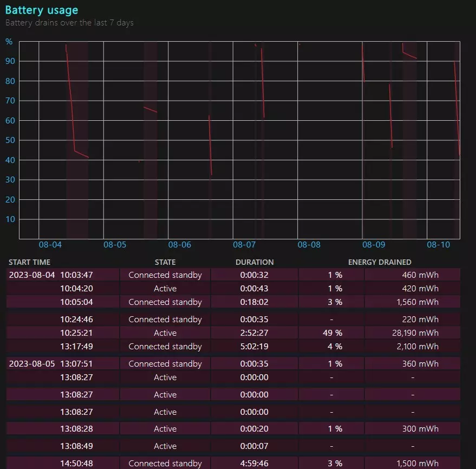Select the 2023-08-04 date cell
The image size is (476, 469).
pyautogui.click(x=32, y=275)
